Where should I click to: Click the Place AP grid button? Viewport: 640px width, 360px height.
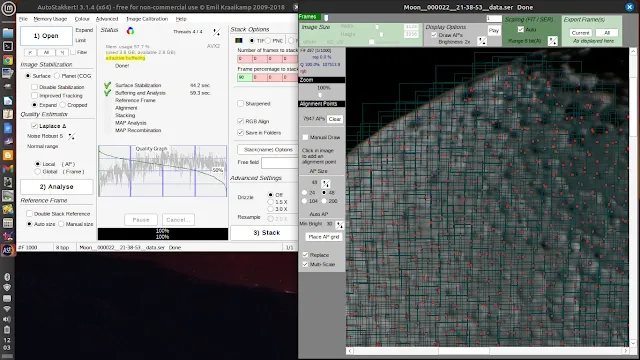(x=324, y=237)
